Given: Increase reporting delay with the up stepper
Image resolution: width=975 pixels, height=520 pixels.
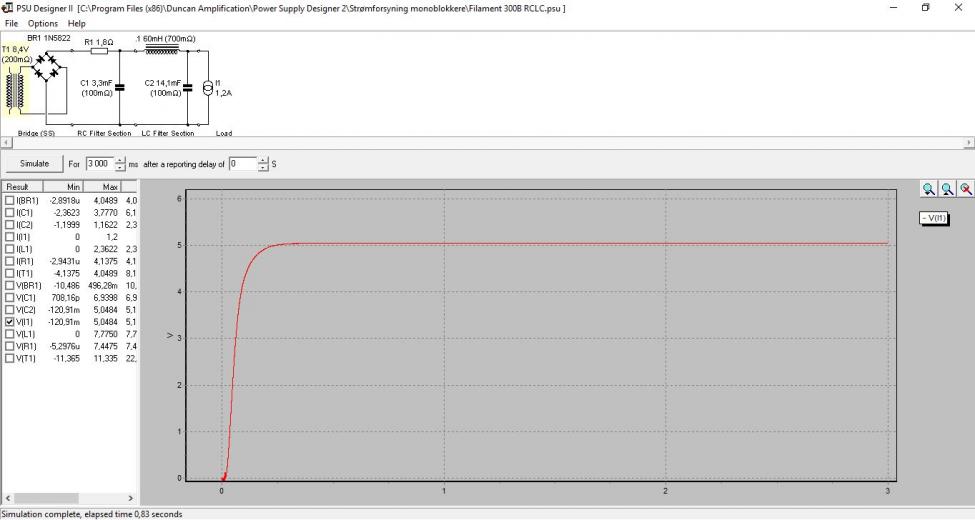Looking at the screenshot, I should click(x=263, y=160).
